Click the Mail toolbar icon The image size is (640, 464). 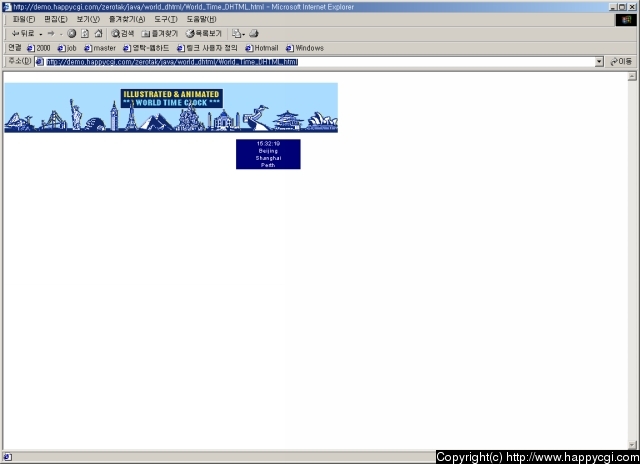pyautogui.click(x=238, y=33)
